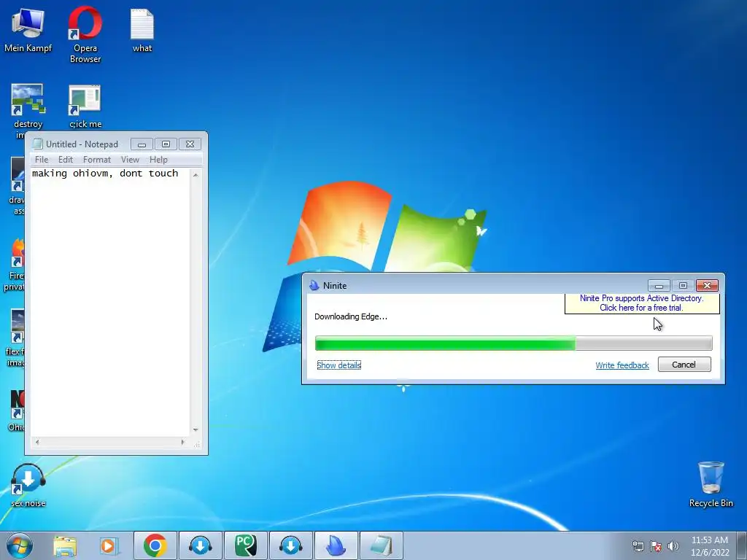Click Notepad's horizontal scrollbar left arrow
This screenshot has height=560, width=747.
37,443
